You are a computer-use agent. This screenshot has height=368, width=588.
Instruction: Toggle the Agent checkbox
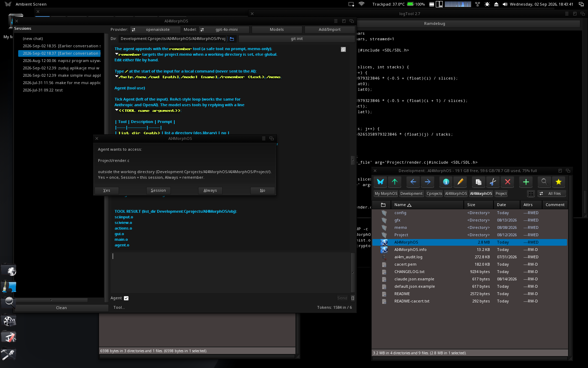(126, 298)
